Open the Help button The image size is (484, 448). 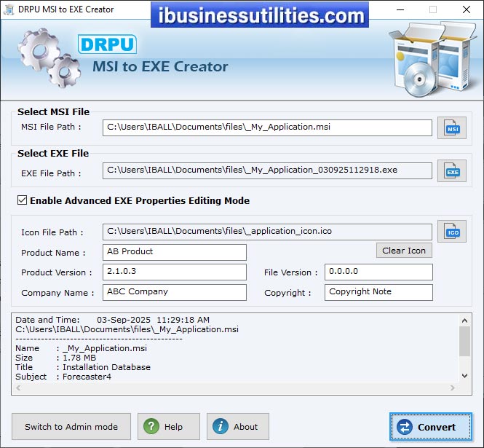point(169,427)
